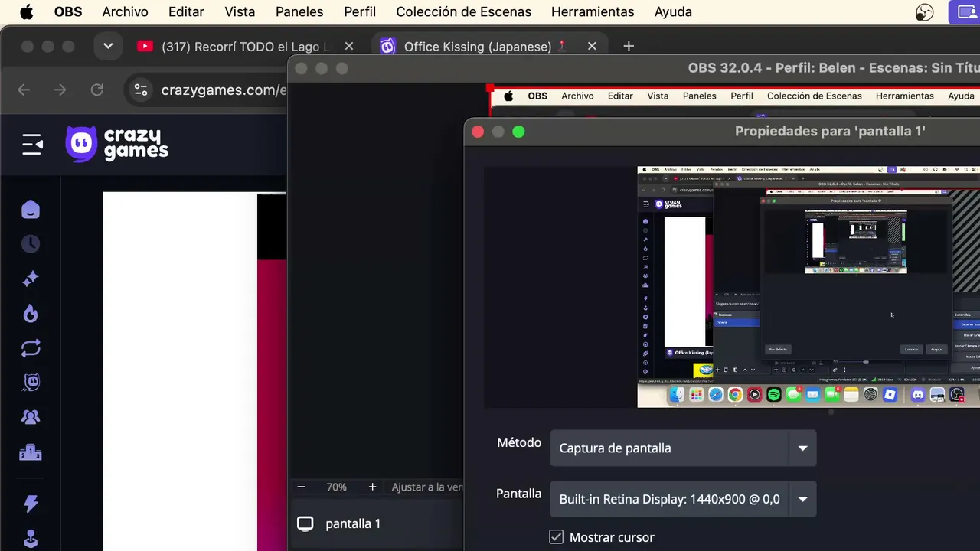The image size is (980, 551).
Task: Zoom the Propiedades dialog with green button
Action: (518, 132)
